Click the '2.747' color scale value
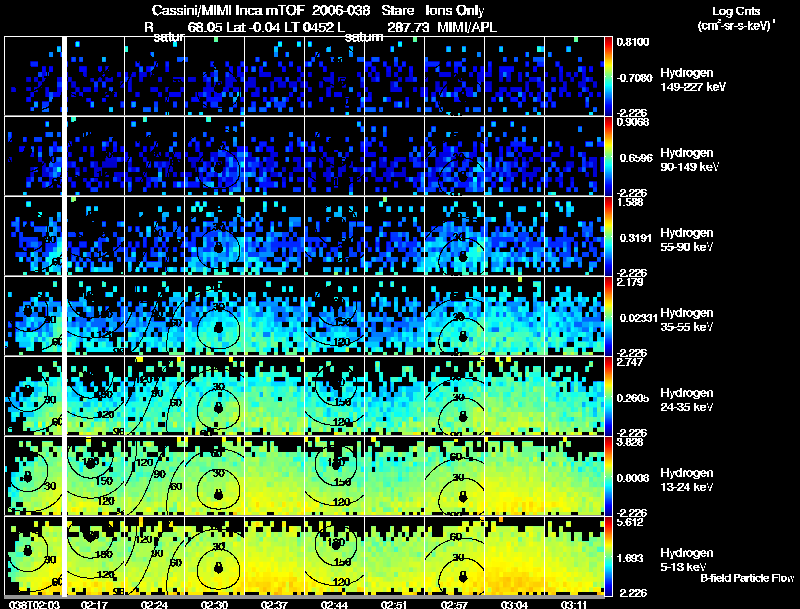The height and width of the screenshot is (609, 800). pos(630,362)
